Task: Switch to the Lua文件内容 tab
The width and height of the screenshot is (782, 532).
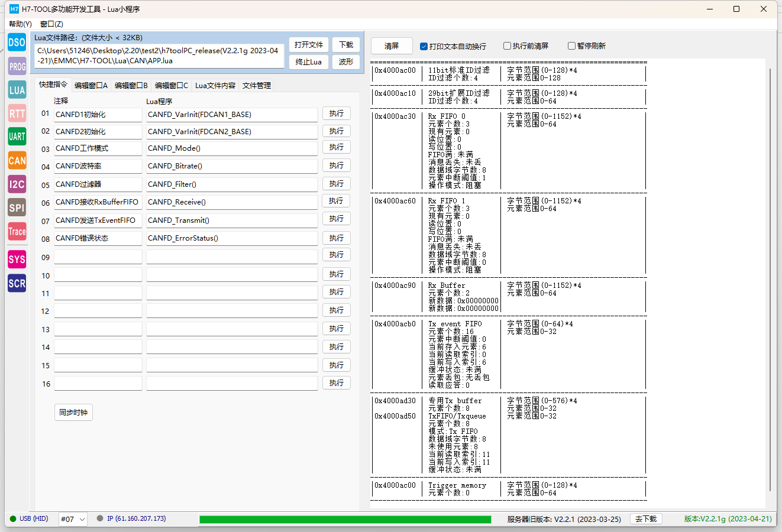Action: coord(215,85)
